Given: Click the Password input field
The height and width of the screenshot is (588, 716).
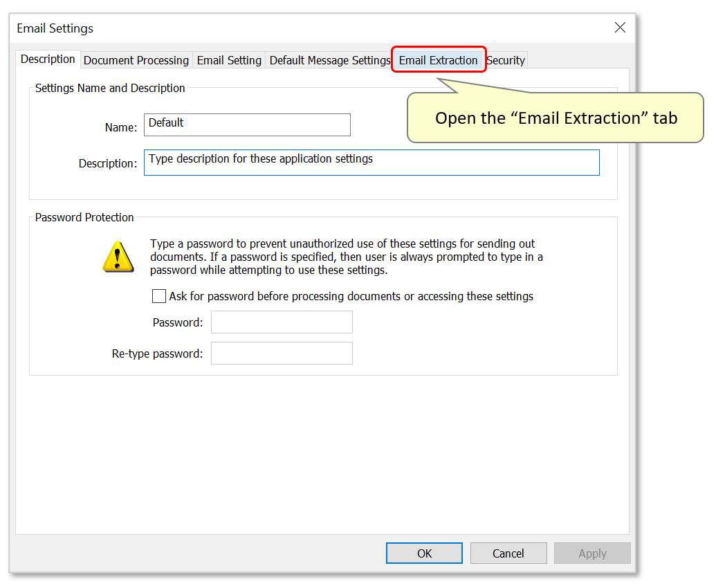Looking at the screenshot, I should [282, 322].
